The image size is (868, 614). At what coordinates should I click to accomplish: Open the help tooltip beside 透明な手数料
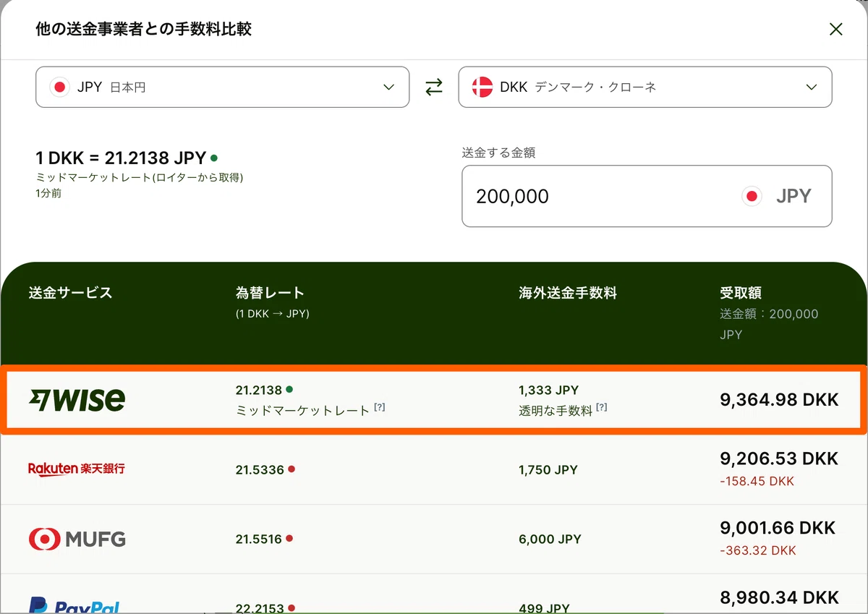tap(601, 408)
